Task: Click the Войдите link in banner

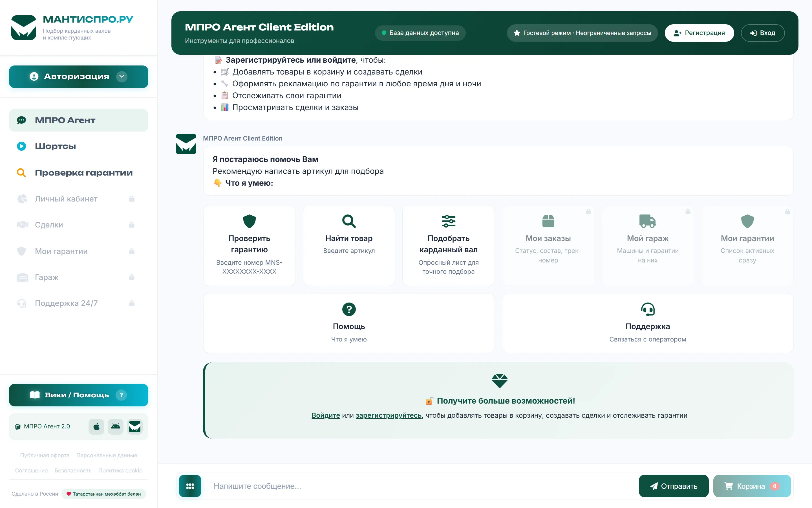Action: (x=325, y=415)
